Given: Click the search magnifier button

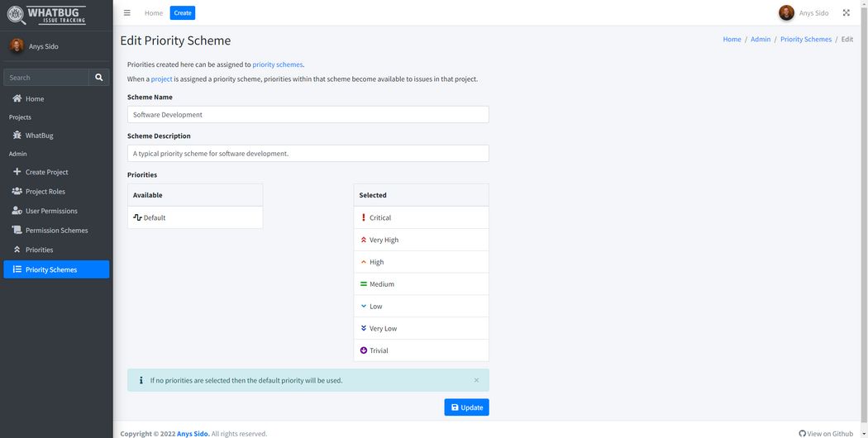Looking at the screenshot, I should (x=99, y=78).
